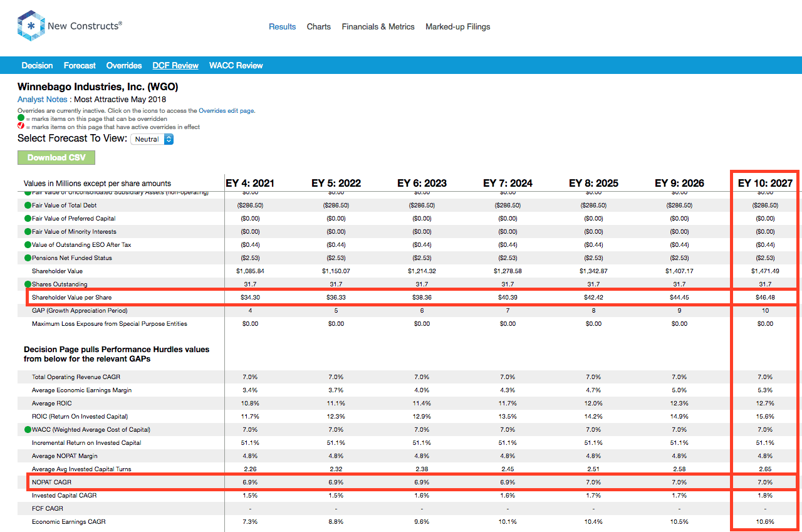This screenshot has height=532, width=802.
Task: Click green override dot for WACC row
Action: pos(28,430)
